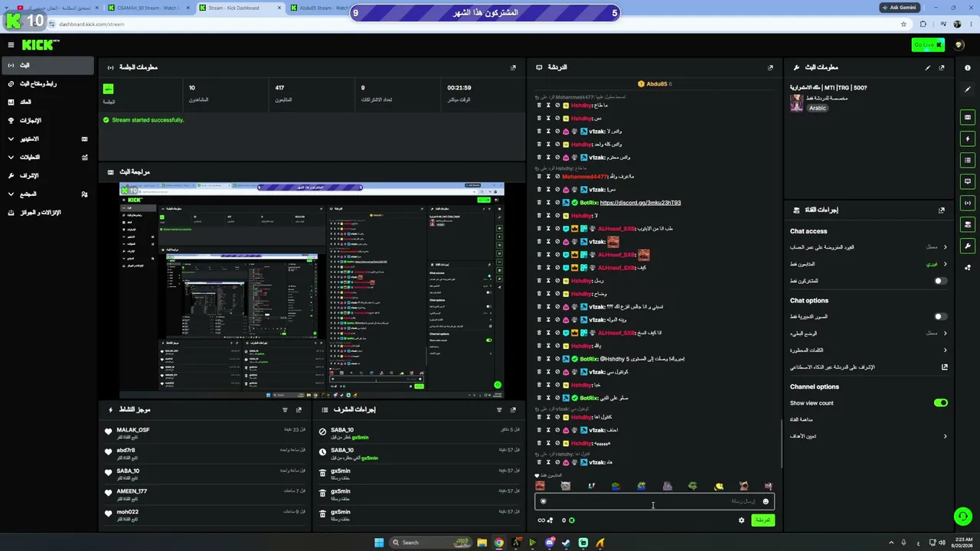Open the discord.gg link in chat

click(x=640, y=203)
